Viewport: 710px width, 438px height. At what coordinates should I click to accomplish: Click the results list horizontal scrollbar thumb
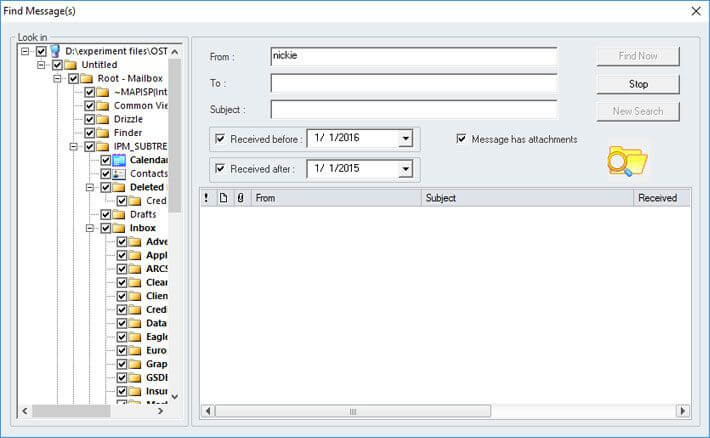(x=352, y=411)
